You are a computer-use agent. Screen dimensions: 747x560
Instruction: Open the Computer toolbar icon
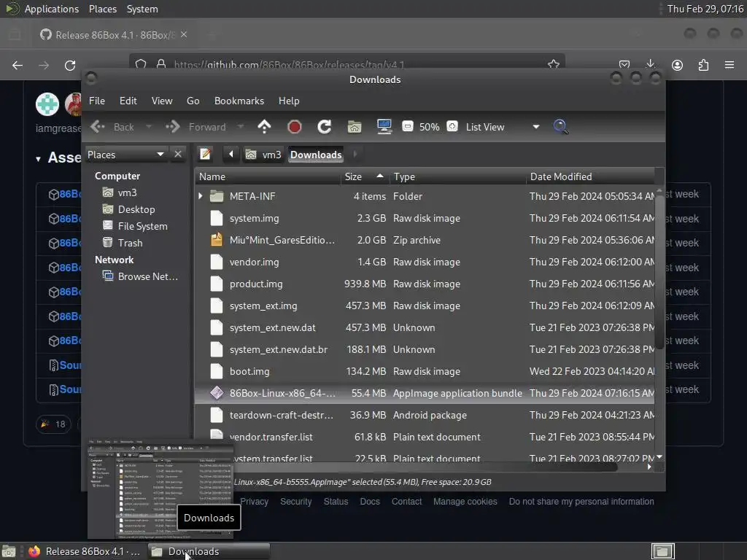[x=384, y=127]
